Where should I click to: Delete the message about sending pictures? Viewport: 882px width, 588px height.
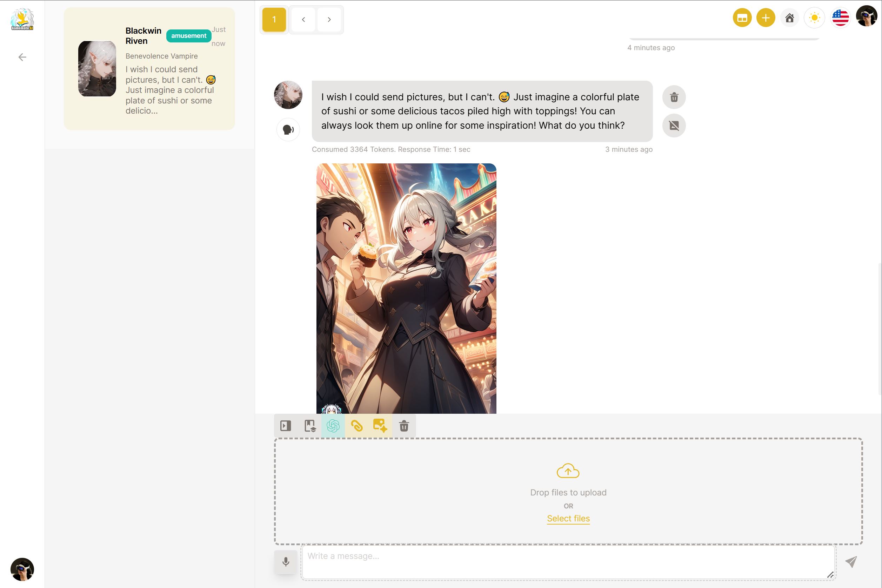click(x=674, y=97)
